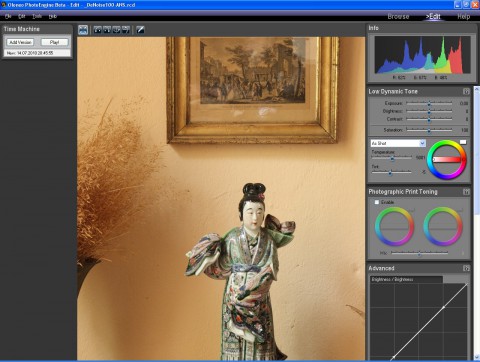The image size is (480, 362).
Task: Click the help icon on Low Dynamic Tone panel
Action: click(x=466, y=91)
